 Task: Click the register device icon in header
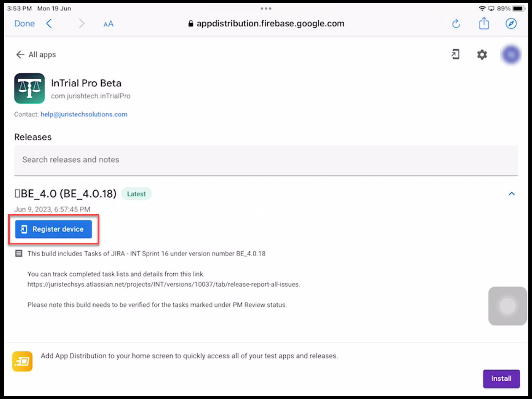pyautogui.click(x=455, y=55)
